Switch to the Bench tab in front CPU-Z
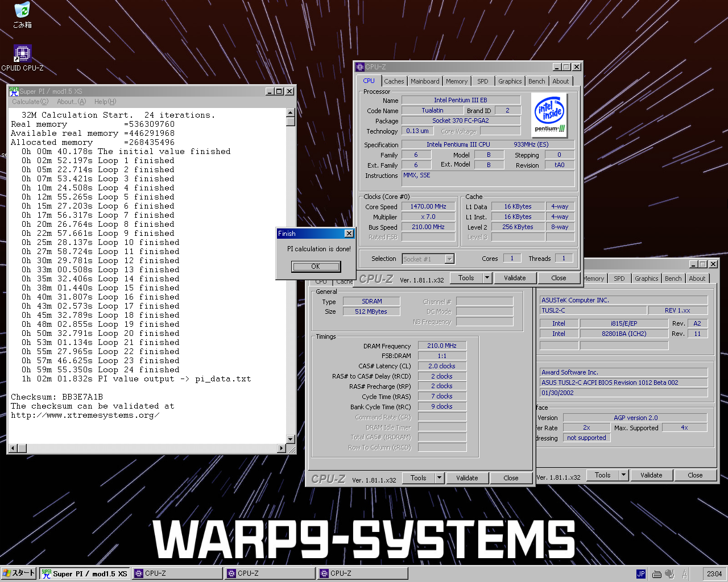This screenshot has height=582, width=728. 536,81
